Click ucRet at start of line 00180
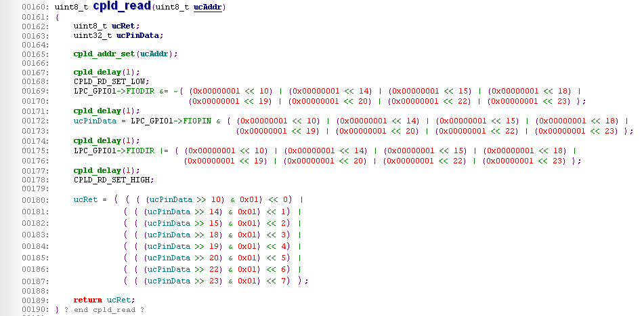The image size is (644, 316). tap(85, 200)
